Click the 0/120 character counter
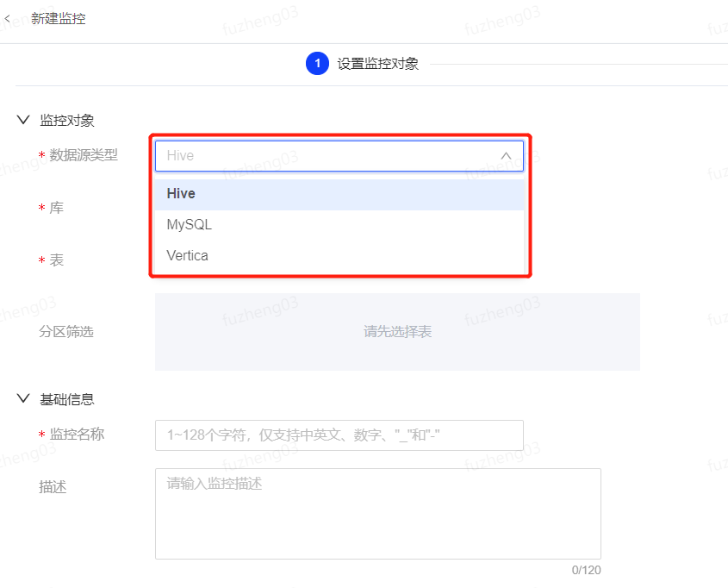The image size is (728, 588). (586, 570)
